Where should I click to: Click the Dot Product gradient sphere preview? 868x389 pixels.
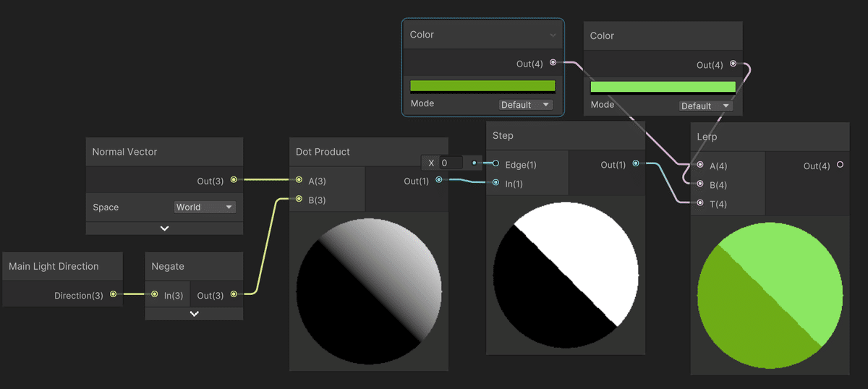pos(369,291)
